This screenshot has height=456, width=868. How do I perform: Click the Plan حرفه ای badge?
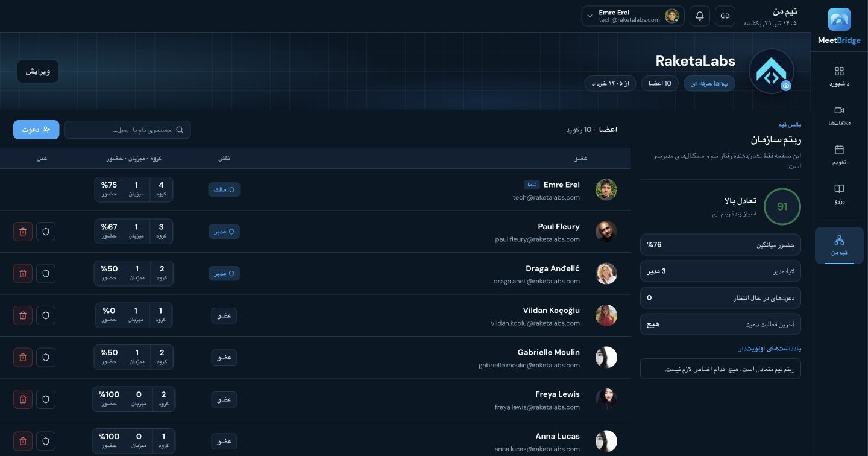pyautogui.click(x=709, y=83)
